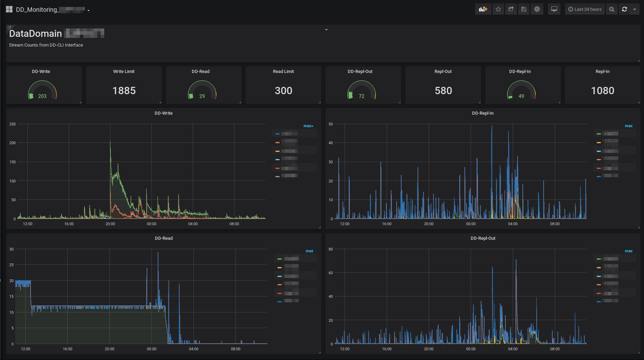Click the orange series swatch in DD-Repl-Out legend
Screen dimensions: 644x360
tap(599, 285)
